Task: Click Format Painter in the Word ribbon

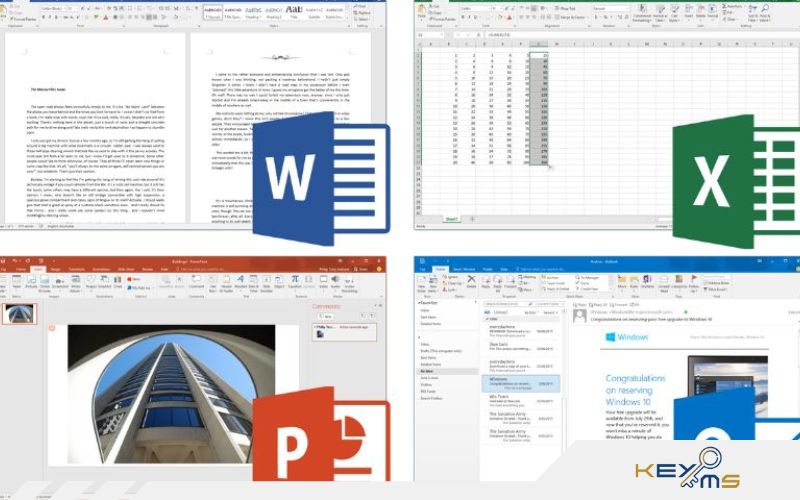Action: click(25, 19)
